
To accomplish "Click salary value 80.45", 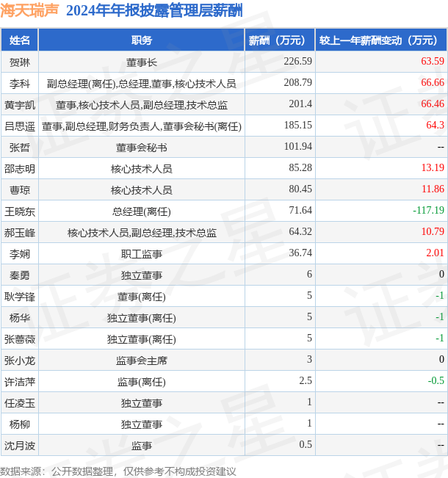I will (300, 189).
